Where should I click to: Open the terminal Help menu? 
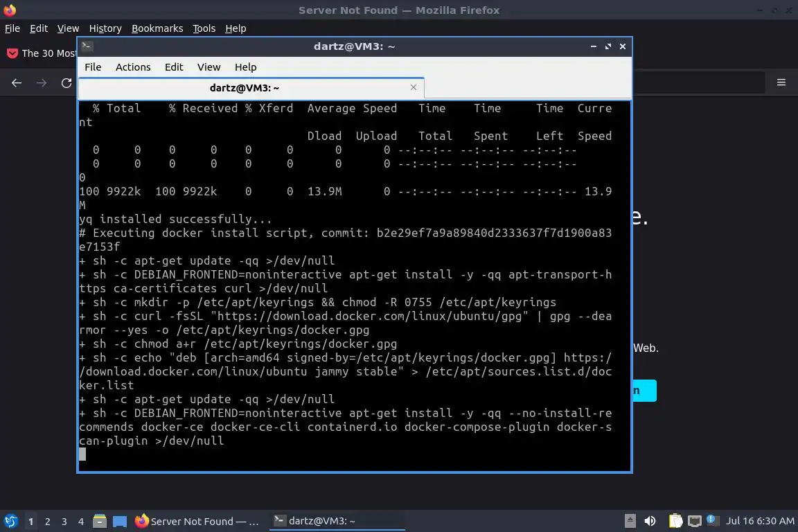tap(245, 67)
